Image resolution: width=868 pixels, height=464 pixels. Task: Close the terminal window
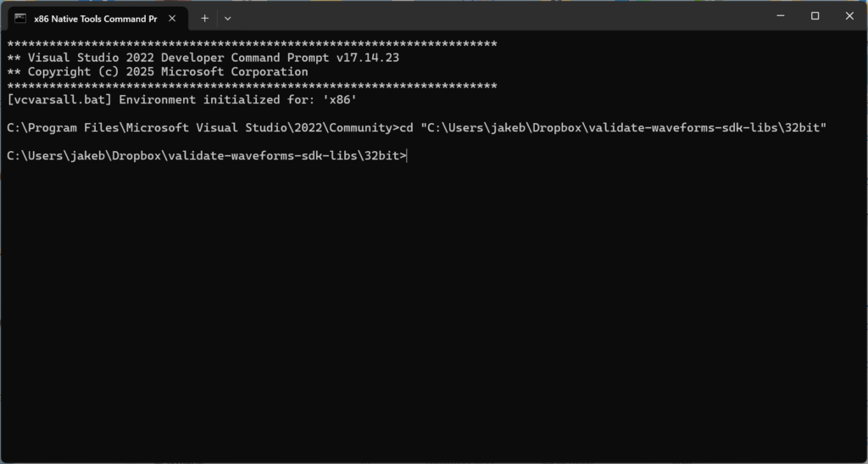tap(849, 16)
